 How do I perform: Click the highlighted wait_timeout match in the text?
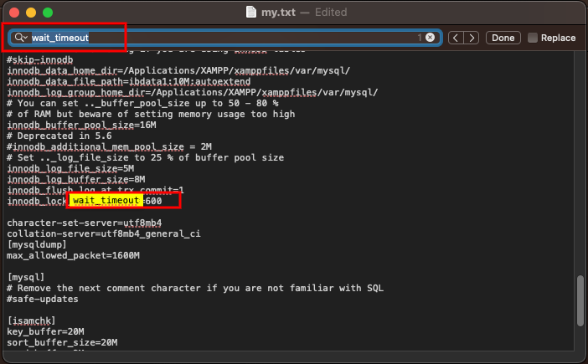[x=106, y=202]
